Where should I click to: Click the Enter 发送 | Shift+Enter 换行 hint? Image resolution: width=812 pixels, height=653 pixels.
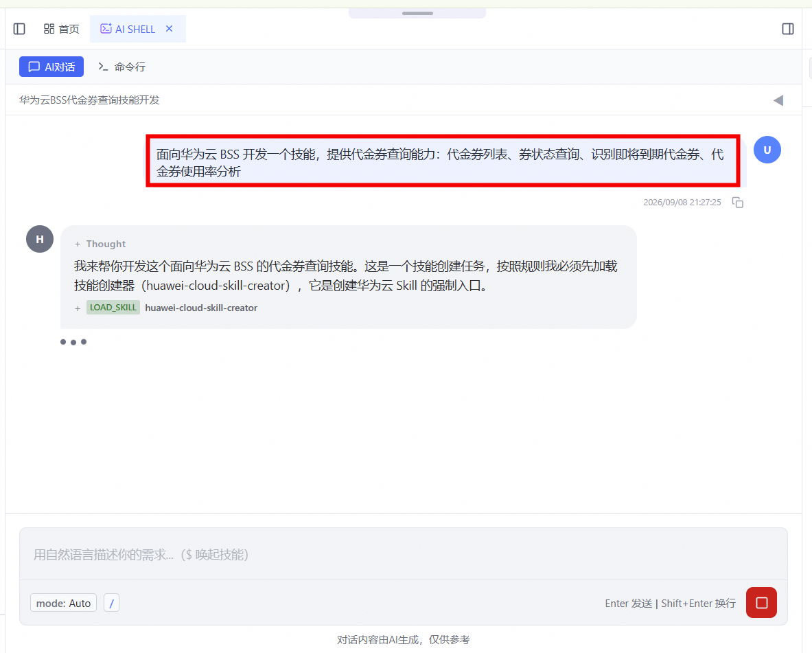pyautogui.click(x=670, y=604)
